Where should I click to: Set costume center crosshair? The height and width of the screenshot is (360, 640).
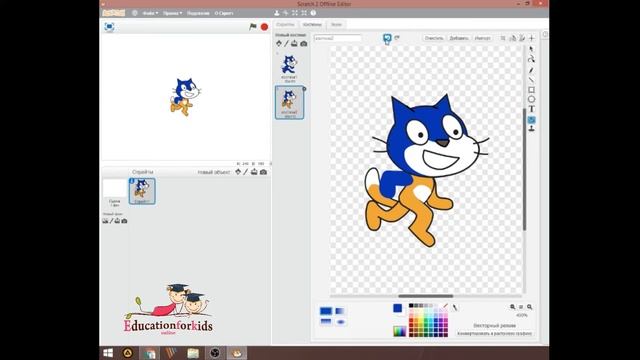(531, 38)
